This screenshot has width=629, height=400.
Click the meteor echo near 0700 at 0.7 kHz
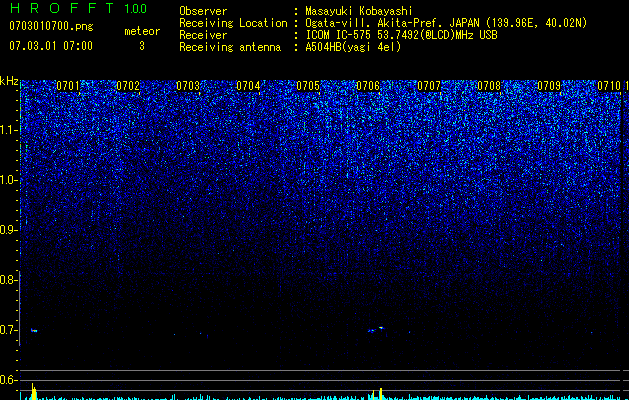pyautogui.click(x=34, y=331)
